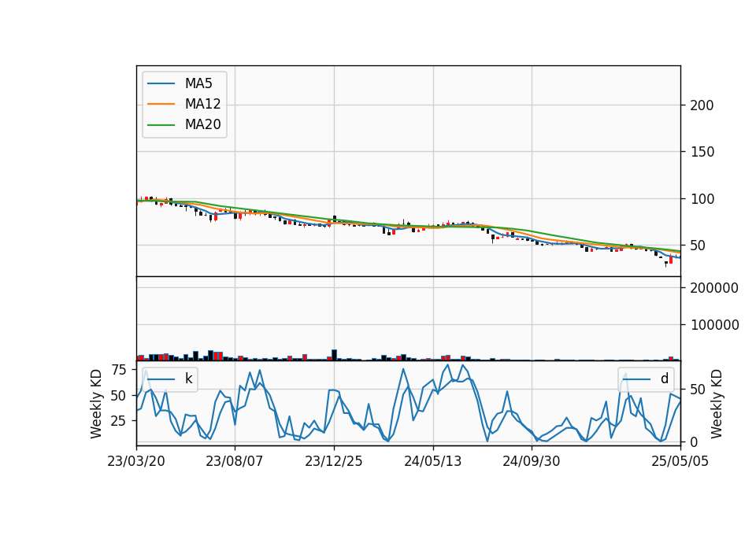
Task: Click the 23/08/07 date axis label
Action: 235,461
